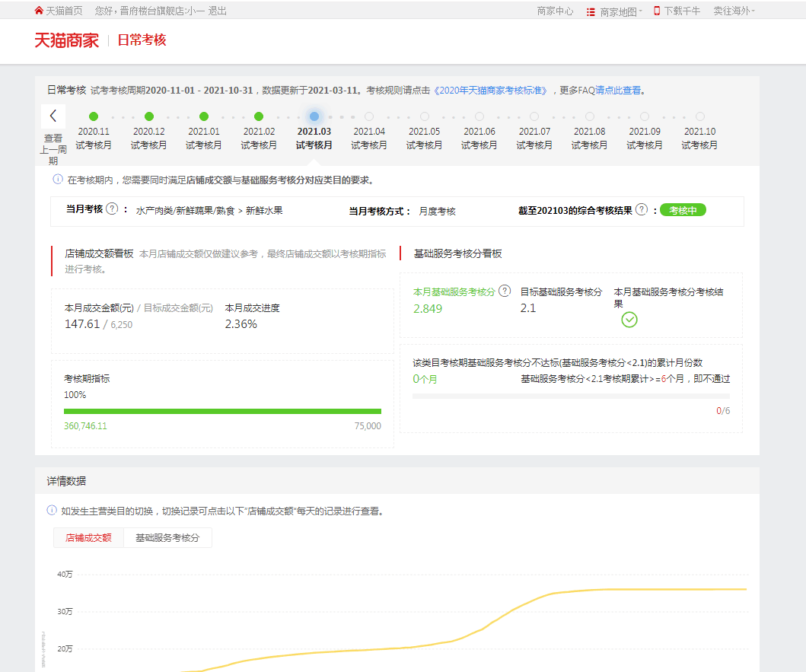806x672 pixels.
Task: Select the 2021.09 timeline month
Action: click(645, 116)
